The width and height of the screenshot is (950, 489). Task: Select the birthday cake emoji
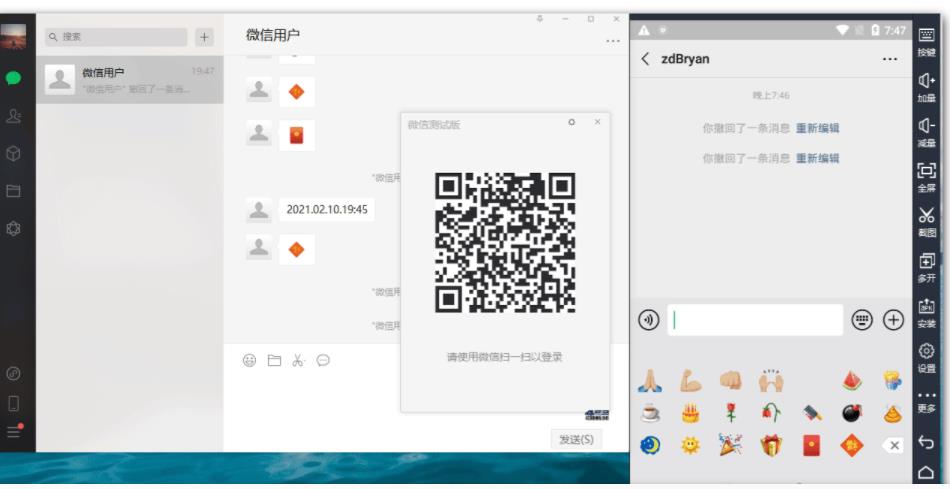click(690, 414)
